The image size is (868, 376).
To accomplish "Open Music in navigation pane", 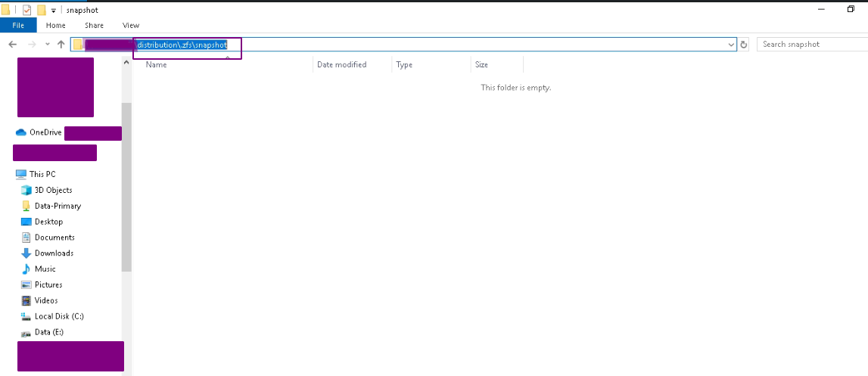I will pyautogui.click(x=38, y=269).
